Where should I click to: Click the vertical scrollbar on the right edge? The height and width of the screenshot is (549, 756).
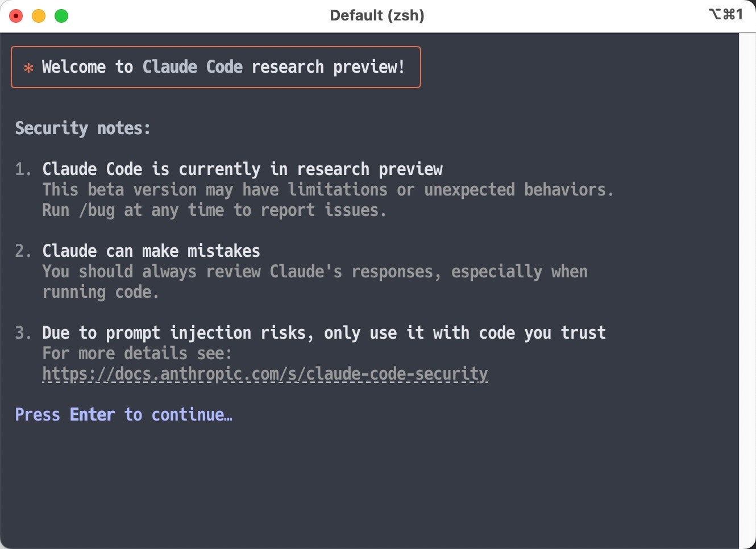pyautogui.click(x=747, y=284)
